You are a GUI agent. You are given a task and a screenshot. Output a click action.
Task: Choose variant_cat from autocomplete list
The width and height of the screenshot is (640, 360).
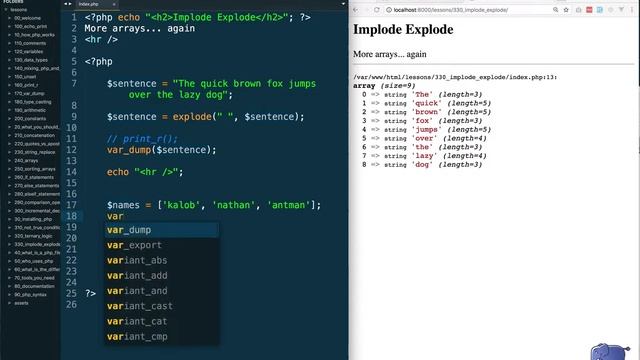point(162,322)
